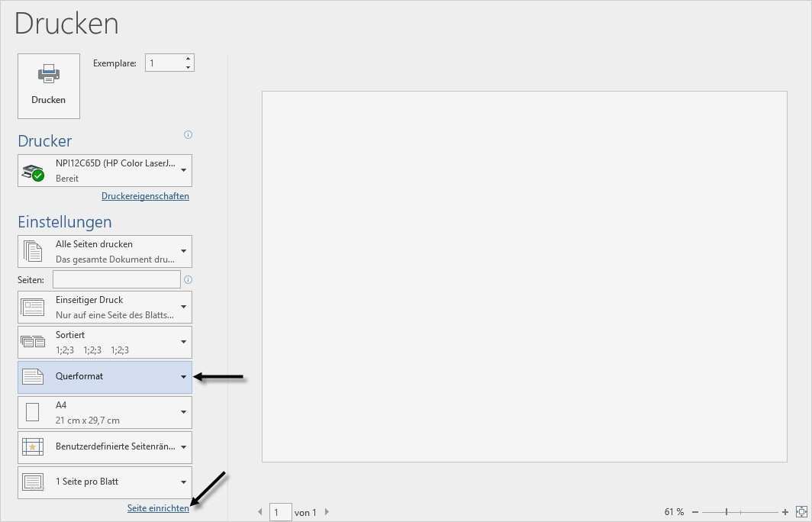
Task: Click the printer ready status icon
Action: [x=33, y=172]
